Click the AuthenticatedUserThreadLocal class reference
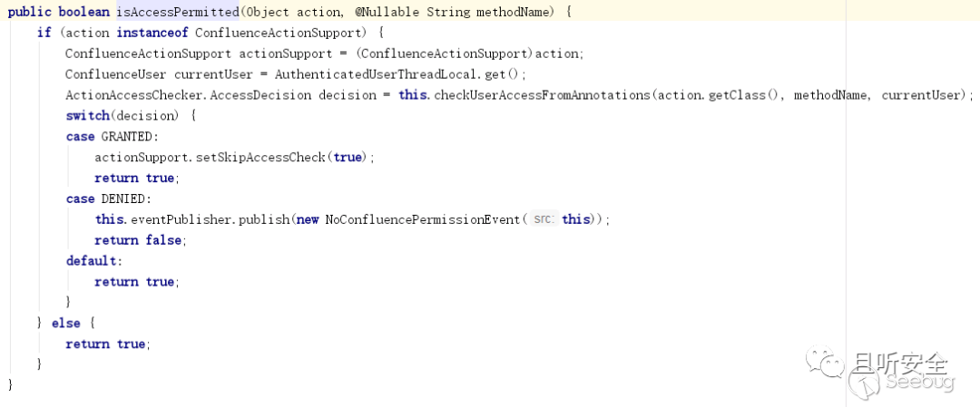The width and height of the screenshot is (980, 407). [x=378, y=74]
